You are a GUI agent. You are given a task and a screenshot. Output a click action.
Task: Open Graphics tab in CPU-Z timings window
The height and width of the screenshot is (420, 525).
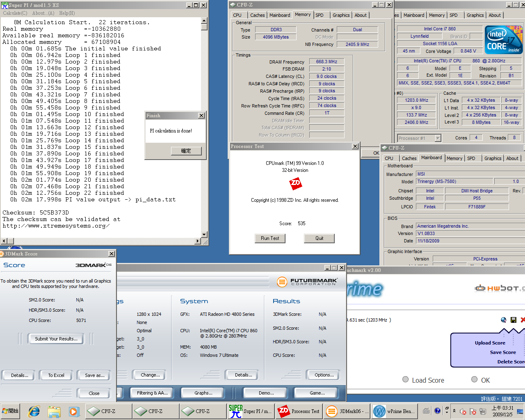click(341, 15)
